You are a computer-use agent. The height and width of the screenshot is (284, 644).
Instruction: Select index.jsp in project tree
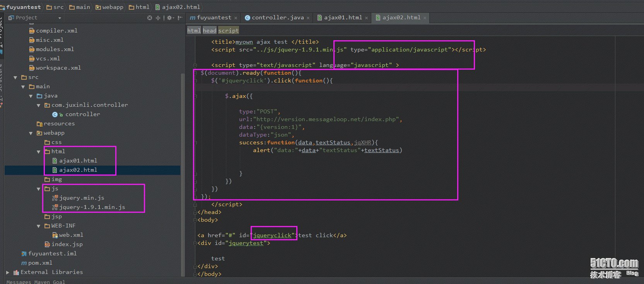[x=63, y=244]
